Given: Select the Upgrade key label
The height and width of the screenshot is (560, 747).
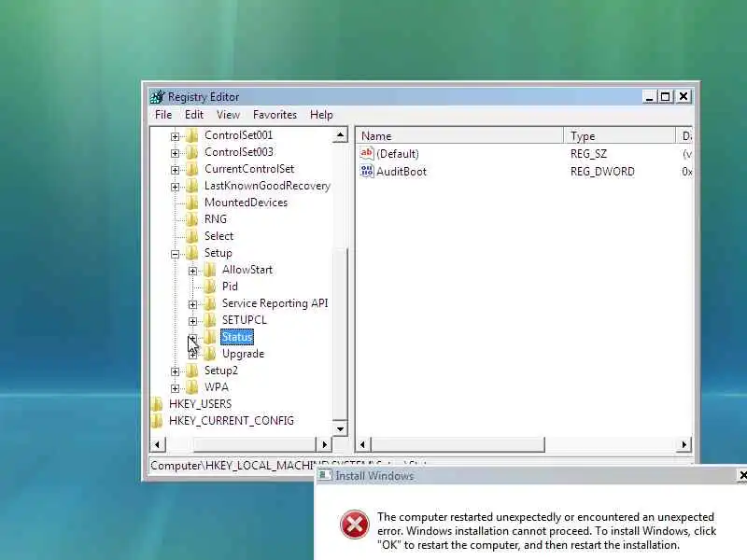Looking at the screenshot, I should [x=243, y=354].
